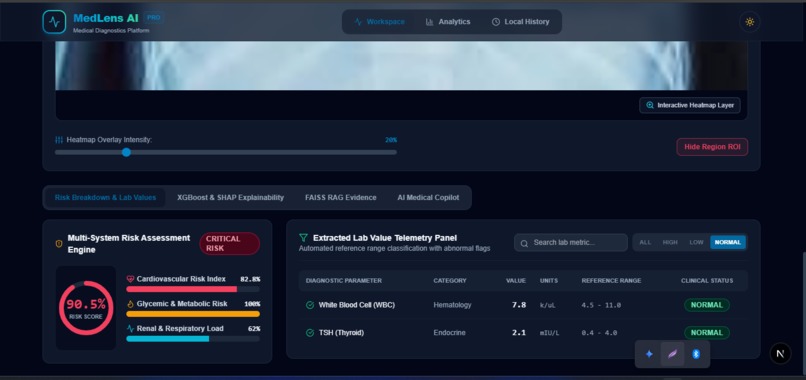Screen dimensions: 806x380
Task: Click the CATEGORY column header
Action: point(450,281)
